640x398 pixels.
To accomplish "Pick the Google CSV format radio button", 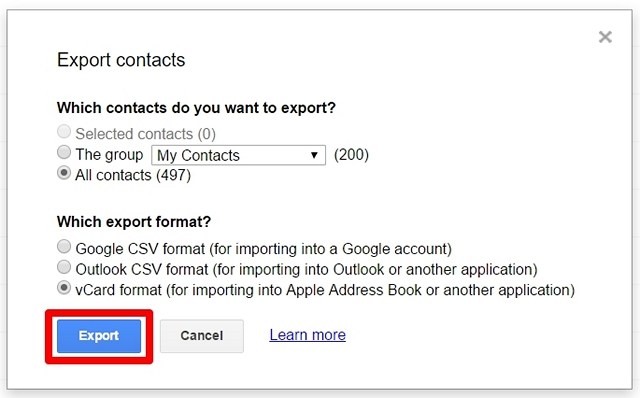I will 64,247.
